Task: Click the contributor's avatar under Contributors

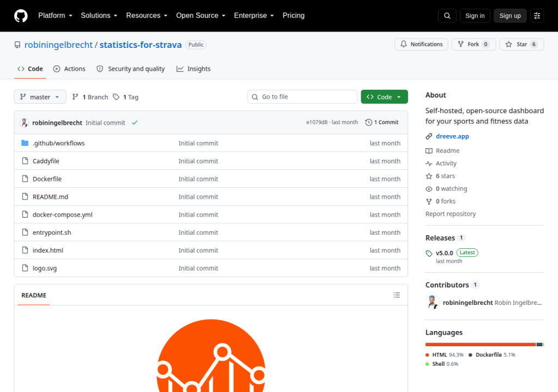Action: pos(432,302)
